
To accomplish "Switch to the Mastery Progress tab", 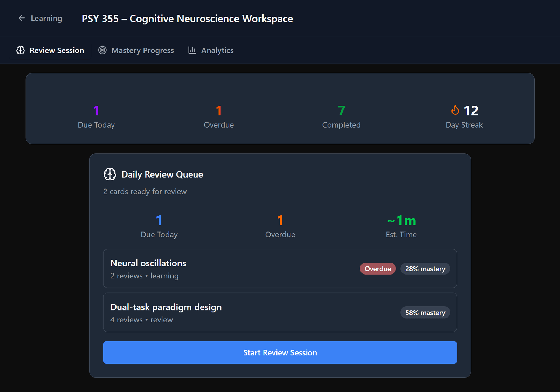I will click(136, 50).
